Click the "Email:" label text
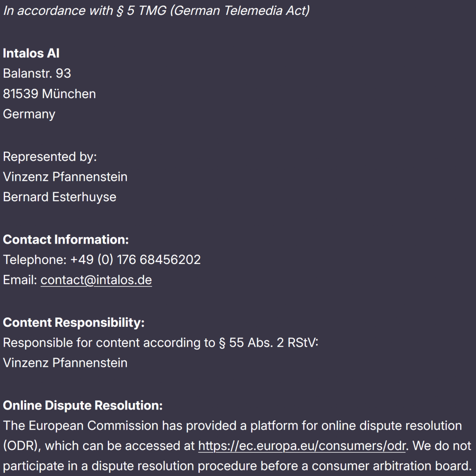Image resolution: width=476 pixels, height=476 pixels. point(20,280)
